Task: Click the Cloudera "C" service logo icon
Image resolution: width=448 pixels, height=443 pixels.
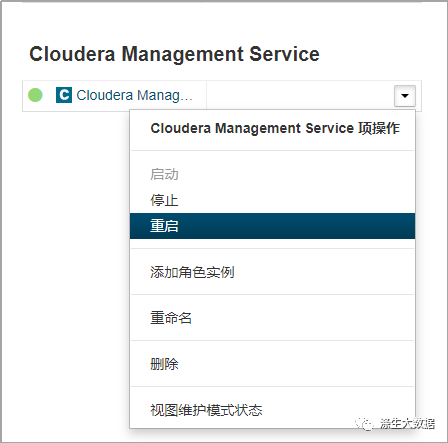Action: pos(64,95)
